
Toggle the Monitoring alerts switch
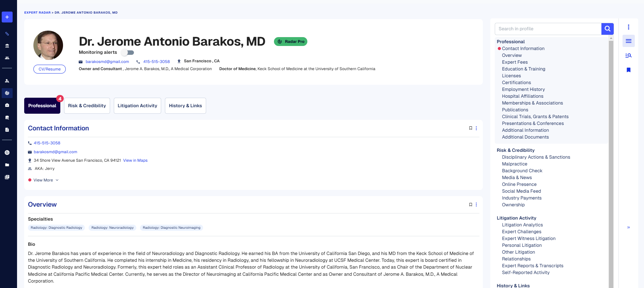coord(128,52)
